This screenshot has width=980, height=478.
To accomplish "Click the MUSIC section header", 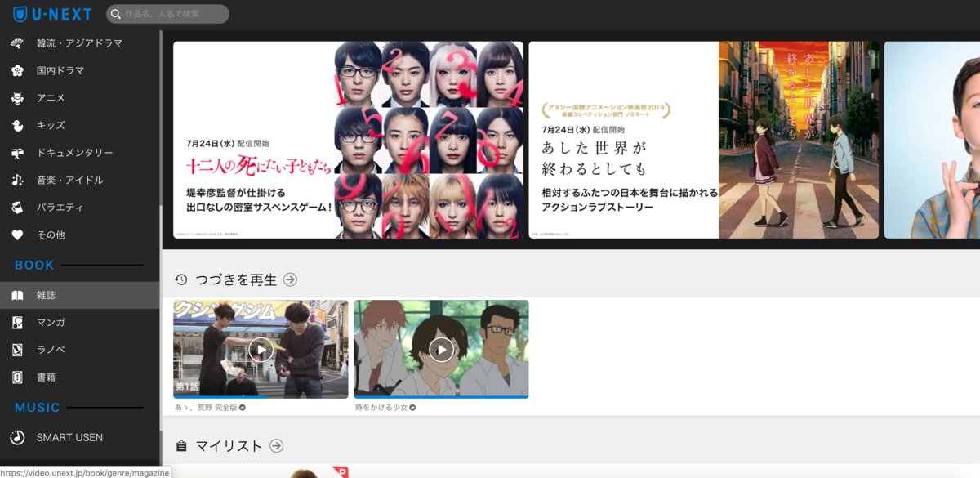I will point(38,408).
